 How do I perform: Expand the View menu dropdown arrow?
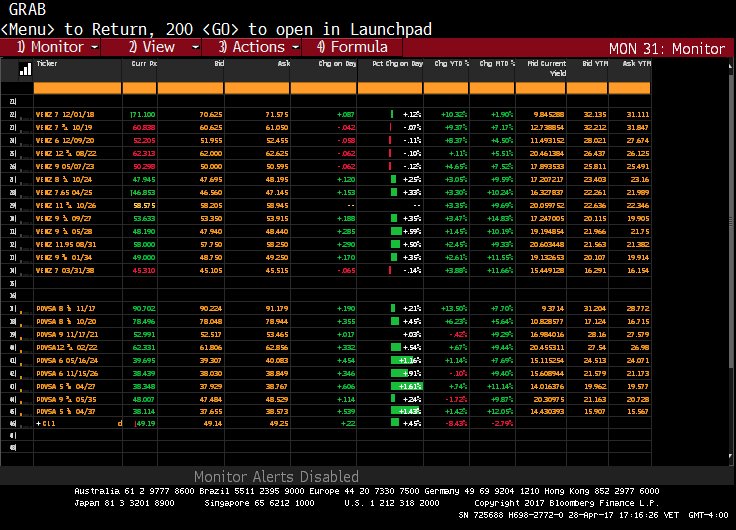(195, 47)
